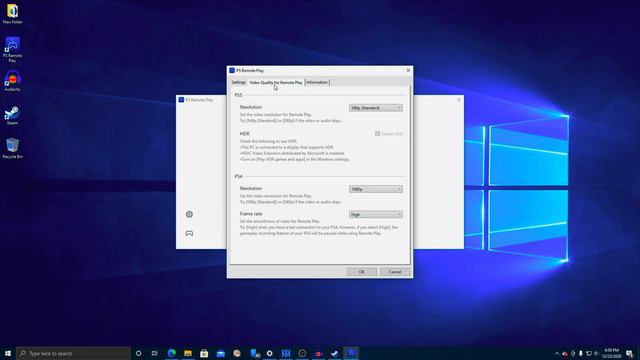Open the Settings gear on the taskbar
The height and width of the screenshot is (360, 640).
click(269, 353)
